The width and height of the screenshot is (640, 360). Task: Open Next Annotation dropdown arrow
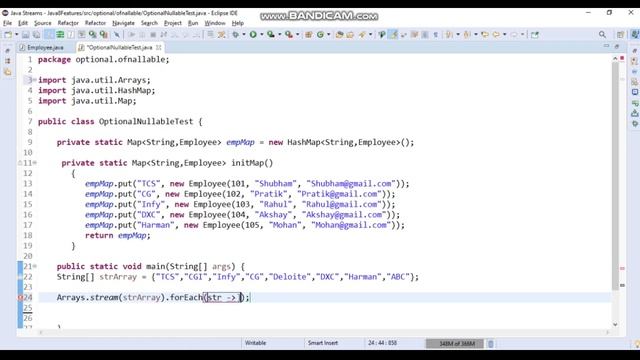458,35
